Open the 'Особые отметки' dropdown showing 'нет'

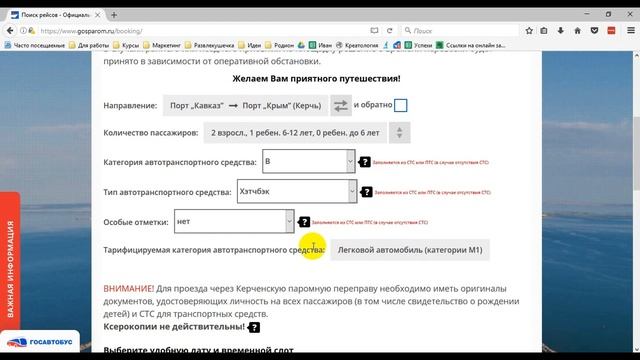234,221
